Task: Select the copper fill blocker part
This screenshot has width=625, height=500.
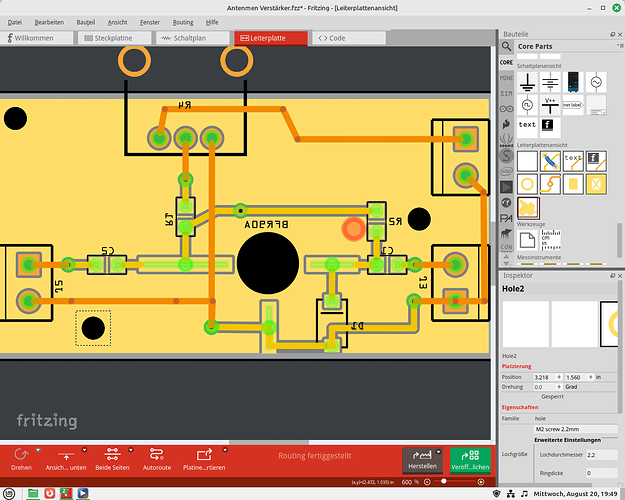Action: 597,183
